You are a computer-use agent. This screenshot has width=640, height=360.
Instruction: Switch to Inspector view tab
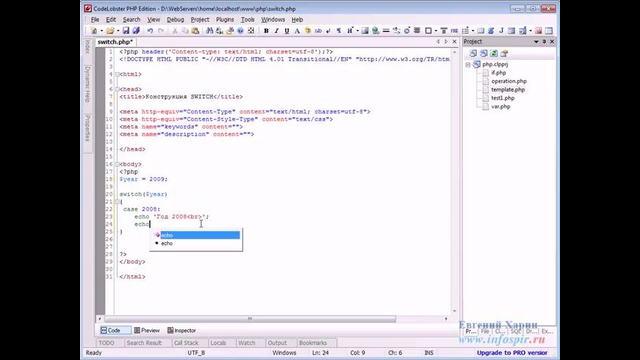point(182,330)
